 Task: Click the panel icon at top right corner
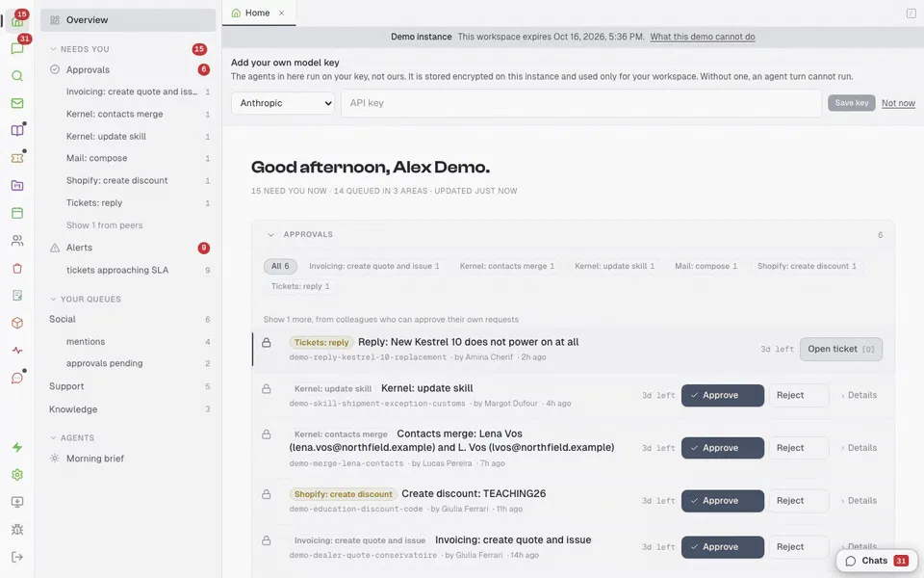click(911, 13)
